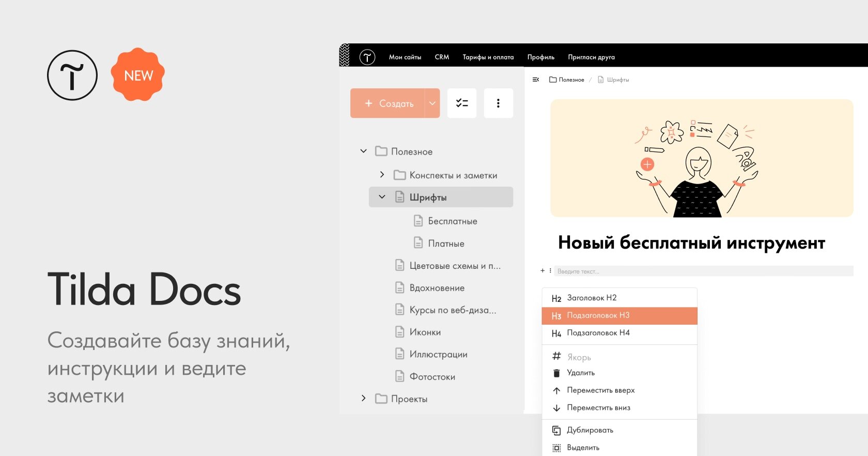
Task: Collapse the Шрифты page chevron
Action: pos(382,197)
